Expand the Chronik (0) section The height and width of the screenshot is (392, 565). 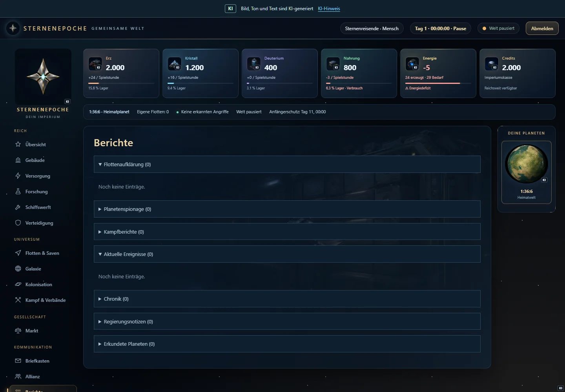pyautogui.click(x=287, y=299)
